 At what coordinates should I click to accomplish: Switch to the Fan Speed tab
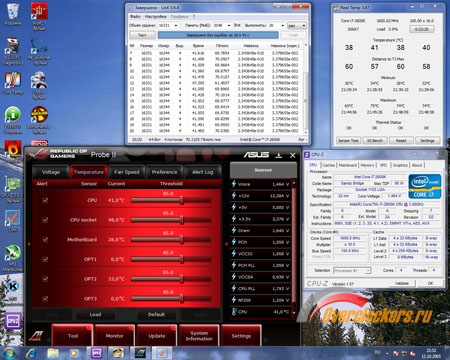(127, 172)
